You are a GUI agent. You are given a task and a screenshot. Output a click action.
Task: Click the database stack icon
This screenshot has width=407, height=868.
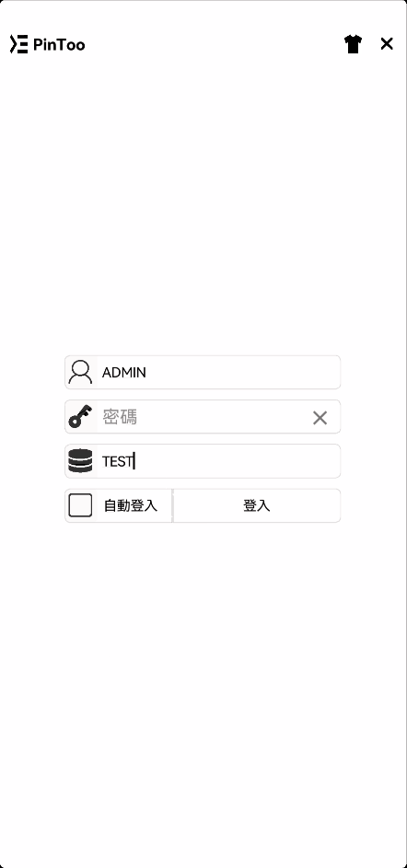point(80,460)
